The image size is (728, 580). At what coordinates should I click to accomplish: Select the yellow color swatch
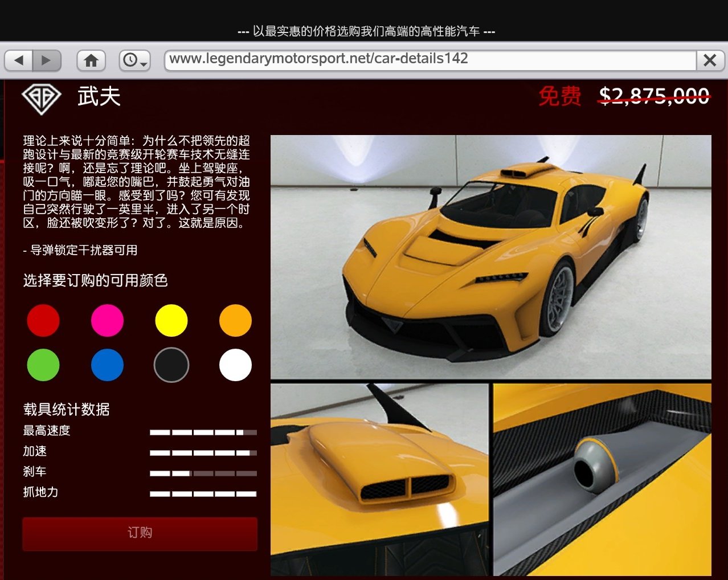pyautogui.click(x=171, y=320)
